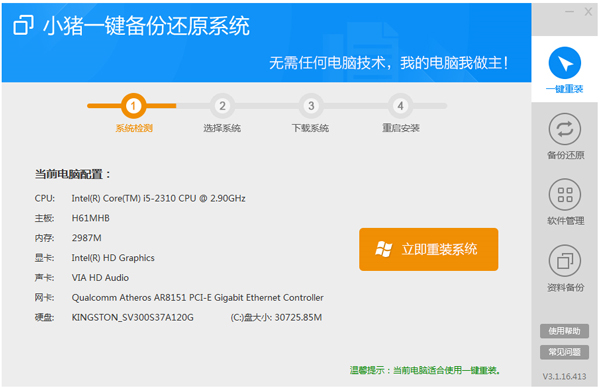Click the CPU: label
The image size is (600, 389).
click(x=45, y=199)
